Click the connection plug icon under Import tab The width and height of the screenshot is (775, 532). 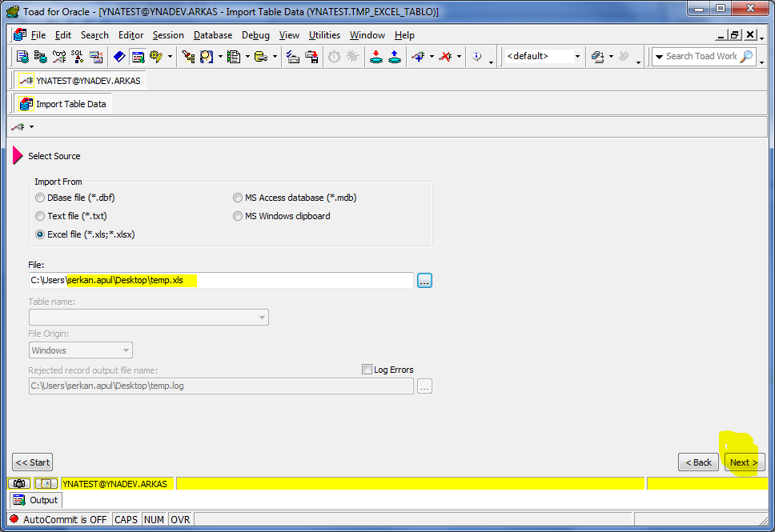coord(18,127)
